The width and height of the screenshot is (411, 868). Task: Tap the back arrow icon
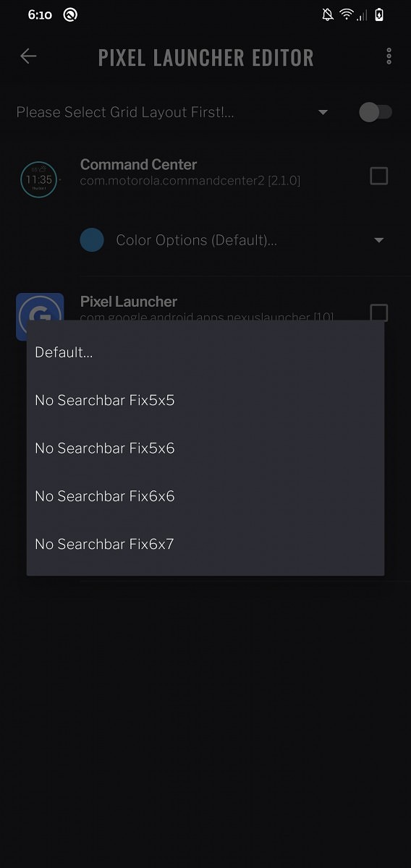(x=28, y=56)
